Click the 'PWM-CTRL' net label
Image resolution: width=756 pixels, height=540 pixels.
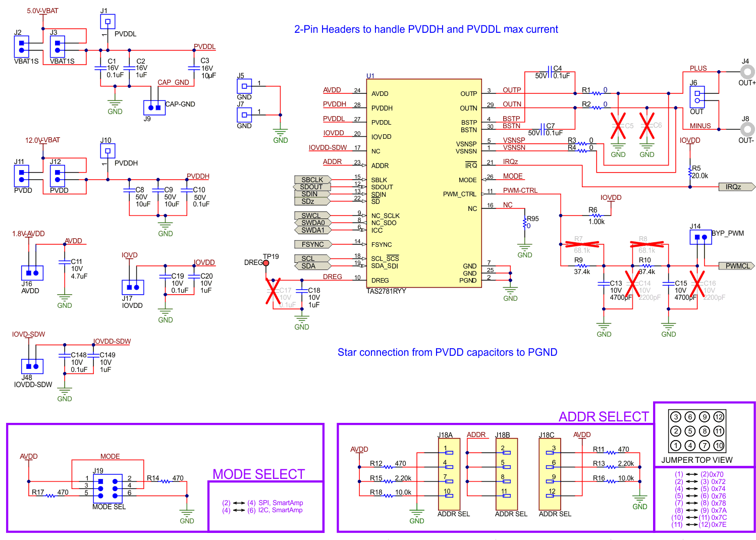520,190
